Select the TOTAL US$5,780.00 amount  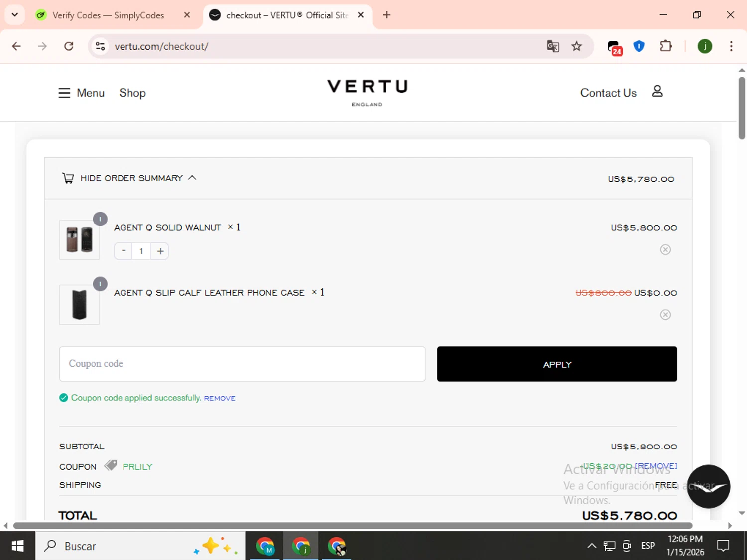(x=629, y=515)
